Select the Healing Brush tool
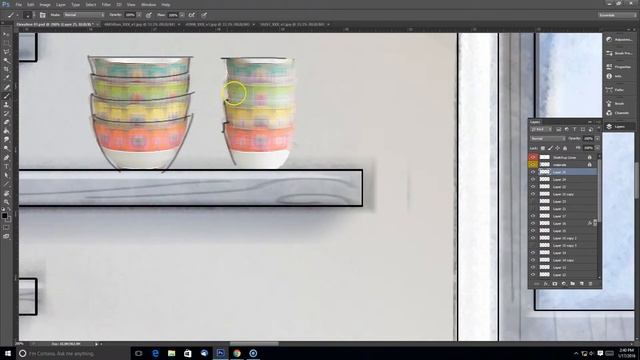 [x=7, y=87]
